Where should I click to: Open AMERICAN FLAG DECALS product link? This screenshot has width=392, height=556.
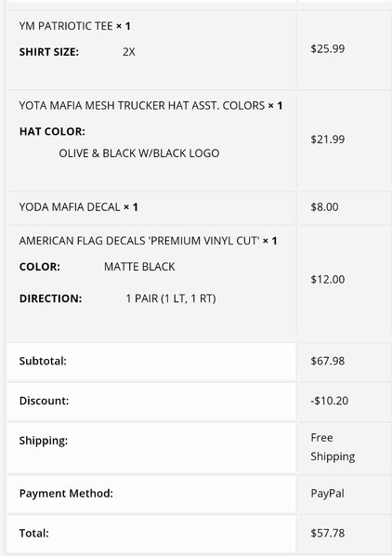pos(139,241)
